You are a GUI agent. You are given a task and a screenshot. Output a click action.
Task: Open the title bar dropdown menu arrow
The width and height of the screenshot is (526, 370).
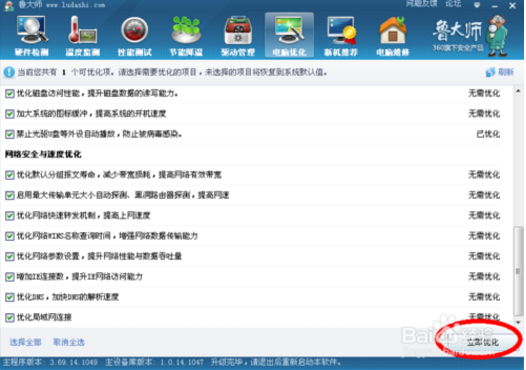(x=477, y=5)
